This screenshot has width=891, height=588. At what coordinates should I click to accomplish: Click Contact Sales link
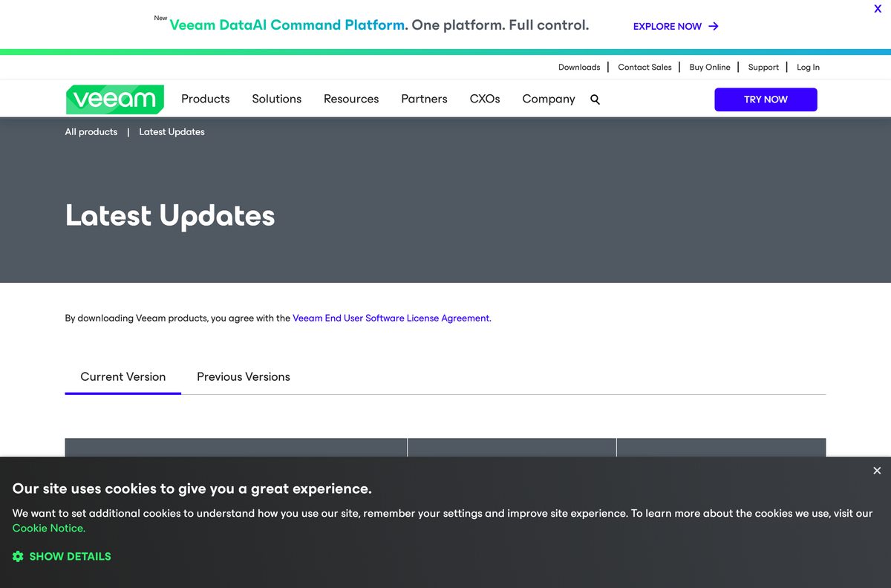pos(644,67)
